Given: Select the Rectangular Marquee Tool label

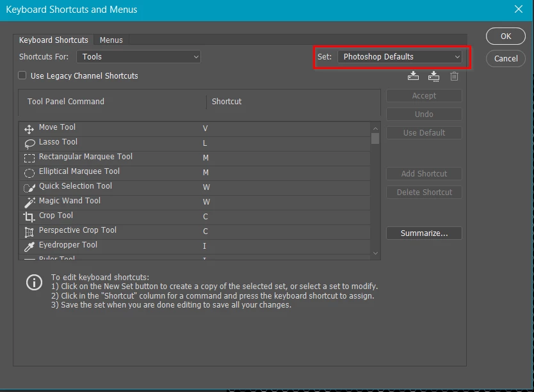Looking at the screenshot, I should [x=86, y=156].
